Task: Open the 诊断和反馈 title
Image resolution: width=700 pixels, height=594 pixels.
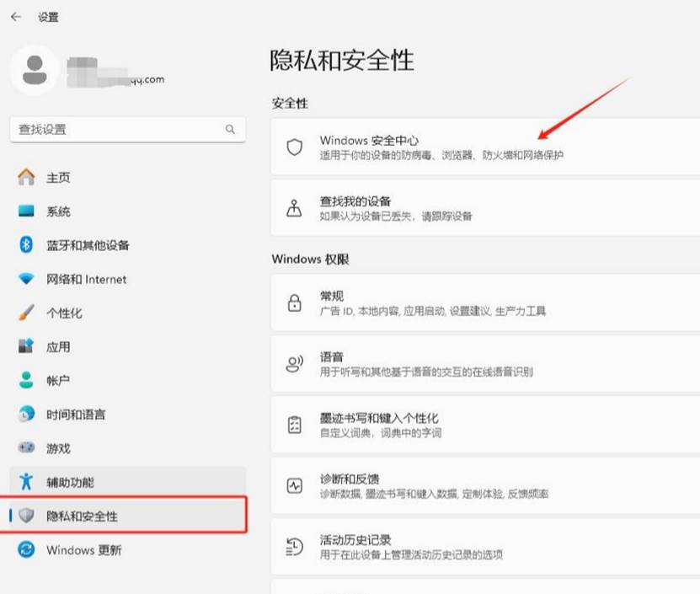Action: click(350, 479)
